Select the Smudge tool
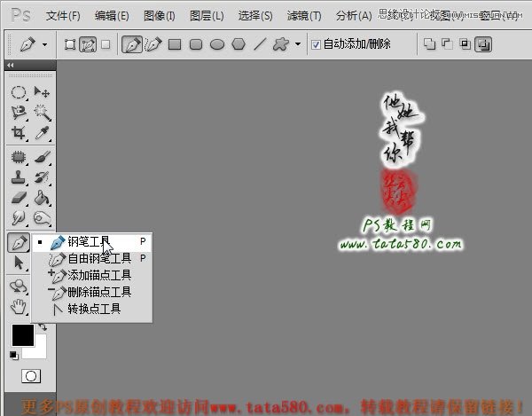The height and width of the screenshot is (416, 532). pos(19,218)
